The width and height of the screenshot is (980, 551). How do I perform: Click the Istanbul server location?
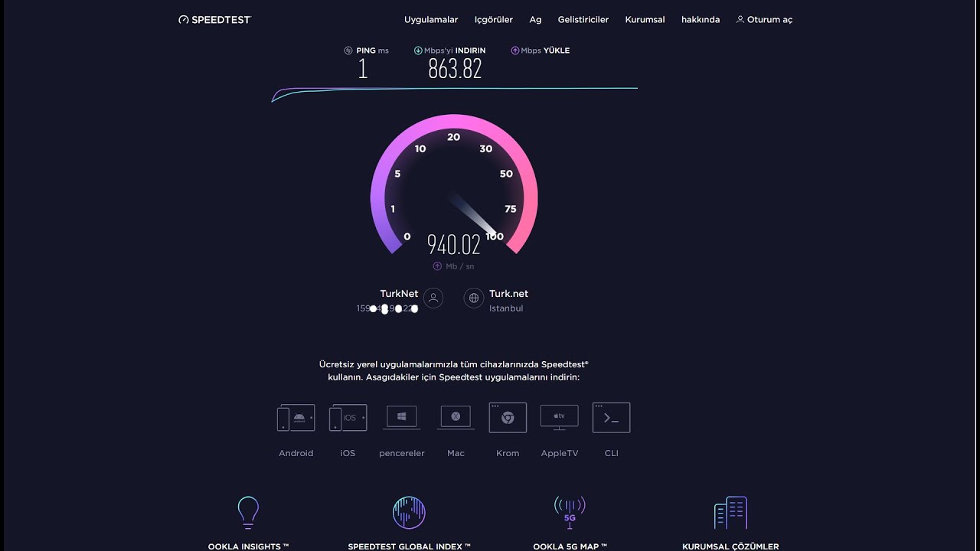click(x=506, y=308)
